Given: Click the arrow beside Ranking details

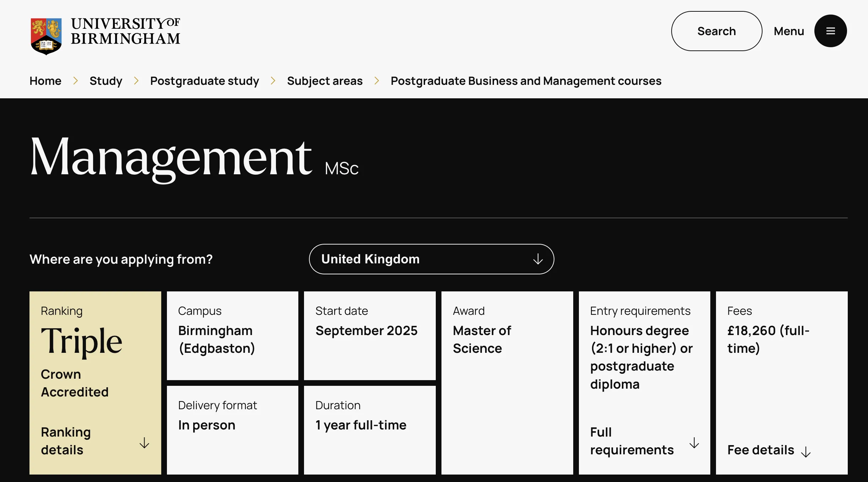Looking at the screenshot, I should click(144, 443).
